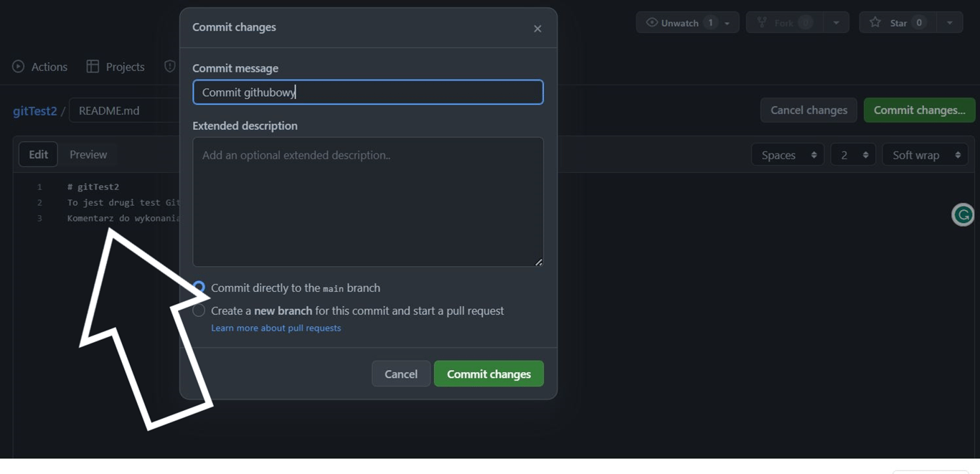Select Commit directly to the main branch
Screen dimensions: 980x474
pos(199,288)
